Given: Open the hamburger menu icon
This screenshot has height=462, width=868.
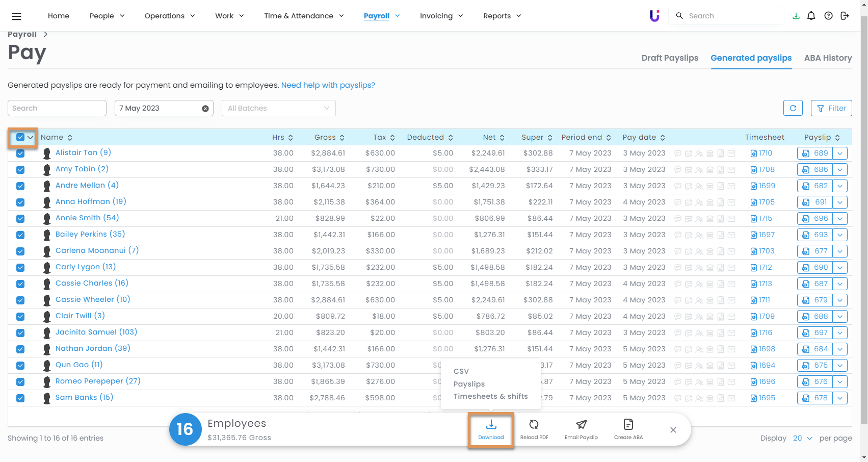Looking at the screenshot, I should [16, 16].
